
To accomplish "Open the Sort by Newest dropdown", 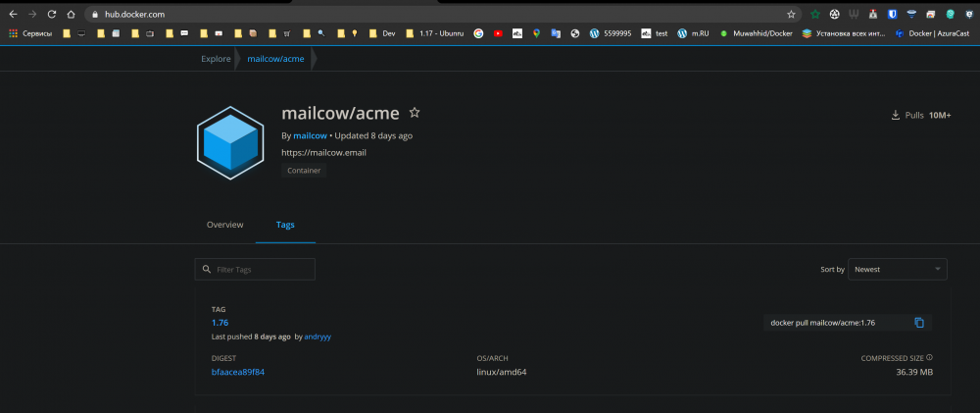I will pyautogui.click(x=897, y=269).
